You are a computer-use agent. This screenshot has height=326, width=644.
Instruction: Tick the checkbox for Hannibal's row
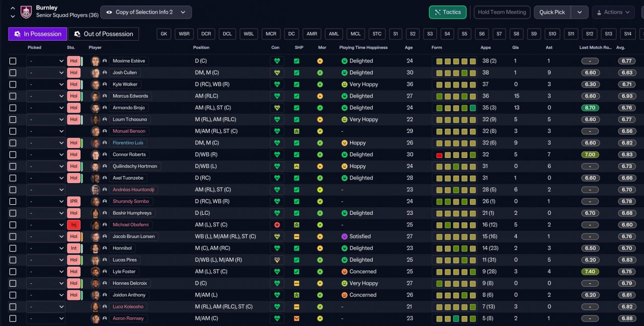point(13,248)
